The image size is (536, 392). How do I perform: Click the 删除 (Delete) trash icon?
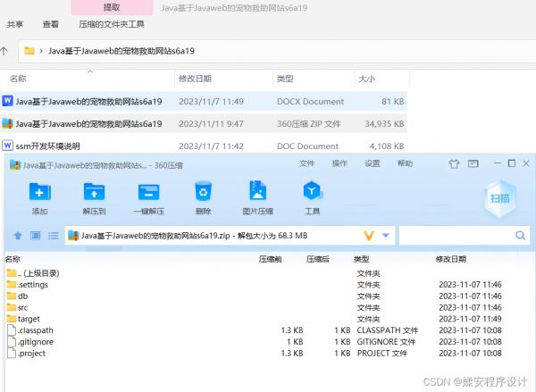coord(203,192)
